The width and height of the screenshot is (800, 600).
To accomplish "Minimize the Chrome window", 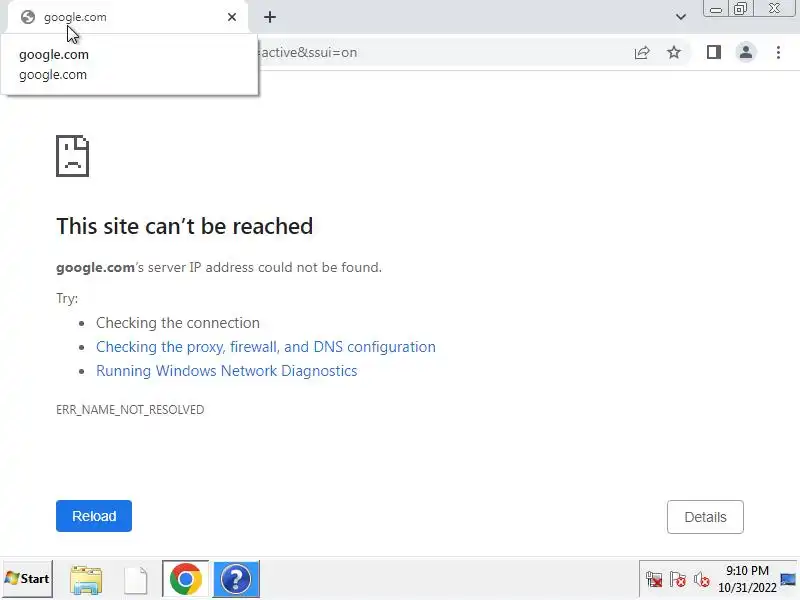I will tap(716, 9).
